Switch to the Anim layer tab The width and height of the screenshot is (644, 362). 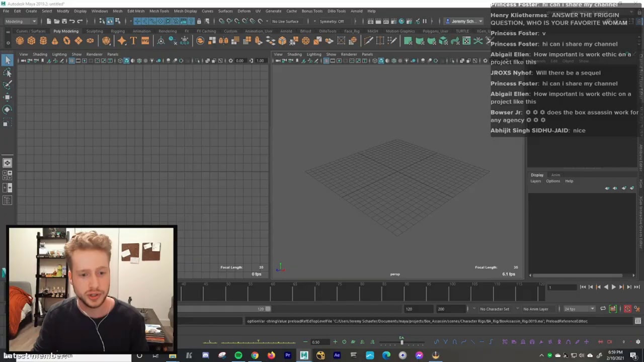555,175
